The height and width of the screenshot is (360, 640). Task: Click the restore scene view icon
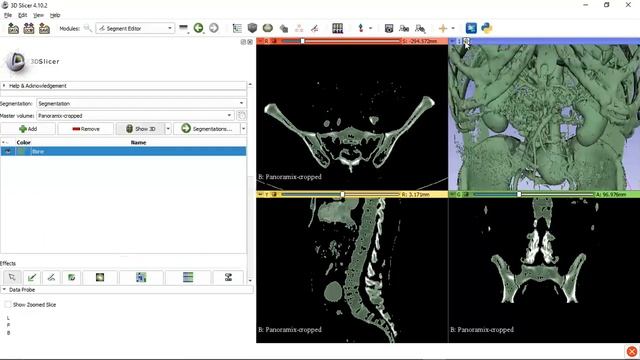420,28
